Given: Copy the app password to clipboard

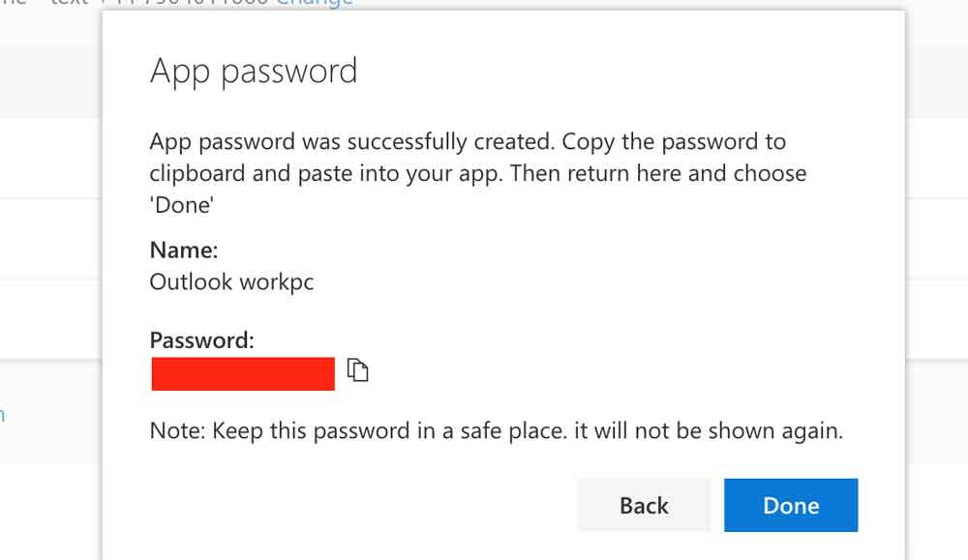Looking at the screenshot, I should point(358,370).
